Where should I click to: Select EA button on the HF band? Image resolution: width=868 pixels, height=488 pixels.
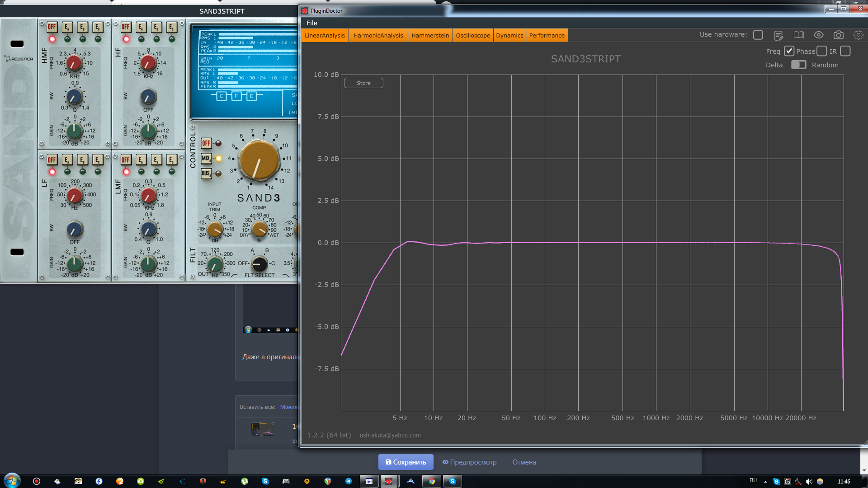(141, 27)
